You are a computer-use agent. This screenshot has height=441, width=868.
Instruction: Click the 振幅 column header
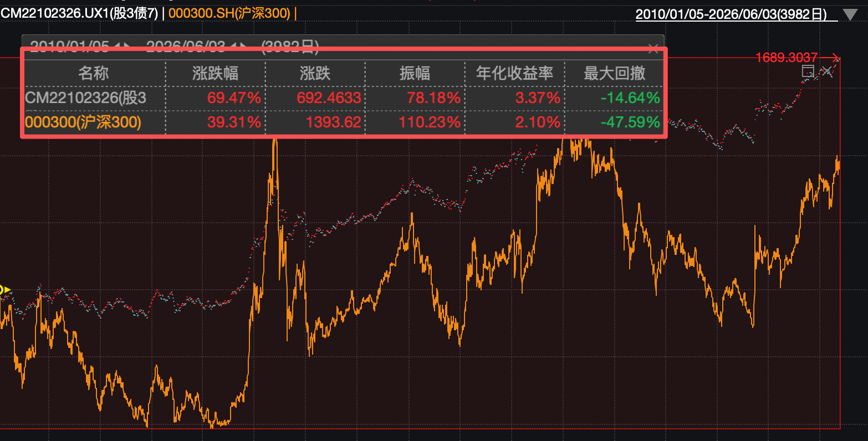pyautogui.click(x=415, y=73)
